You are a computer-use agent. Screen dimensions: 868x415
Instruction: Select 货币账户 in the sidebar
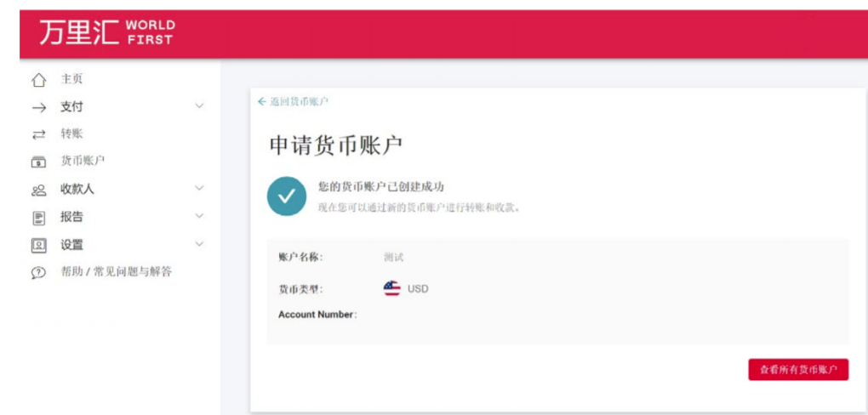click(x=83, y=161)
